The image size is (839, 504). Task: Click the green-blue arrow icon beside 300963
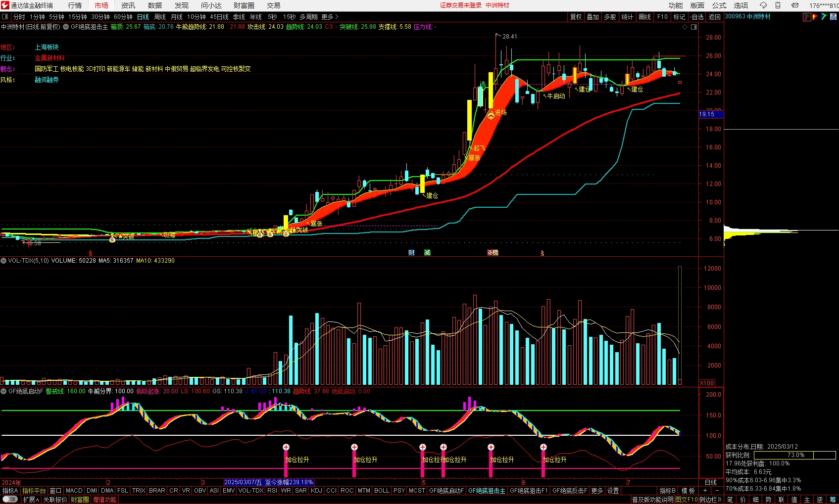[824, 17]
